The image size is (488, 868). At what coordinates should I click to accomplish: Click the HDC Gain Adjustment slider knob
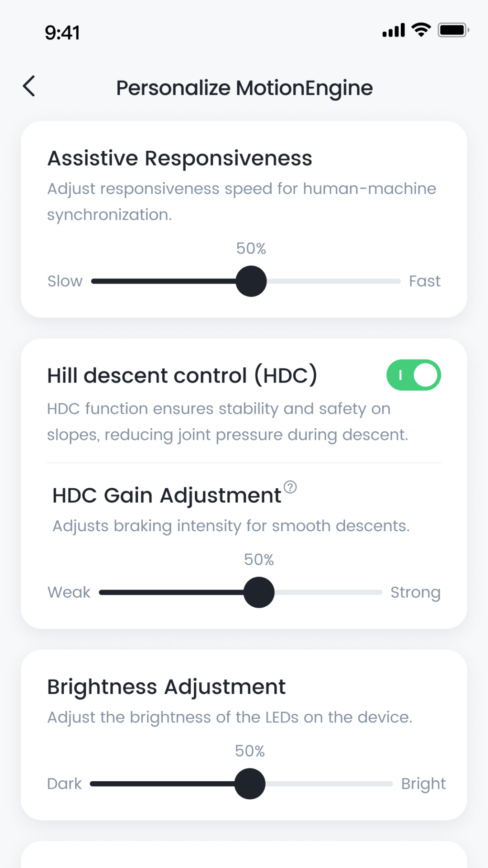(258, 592)
